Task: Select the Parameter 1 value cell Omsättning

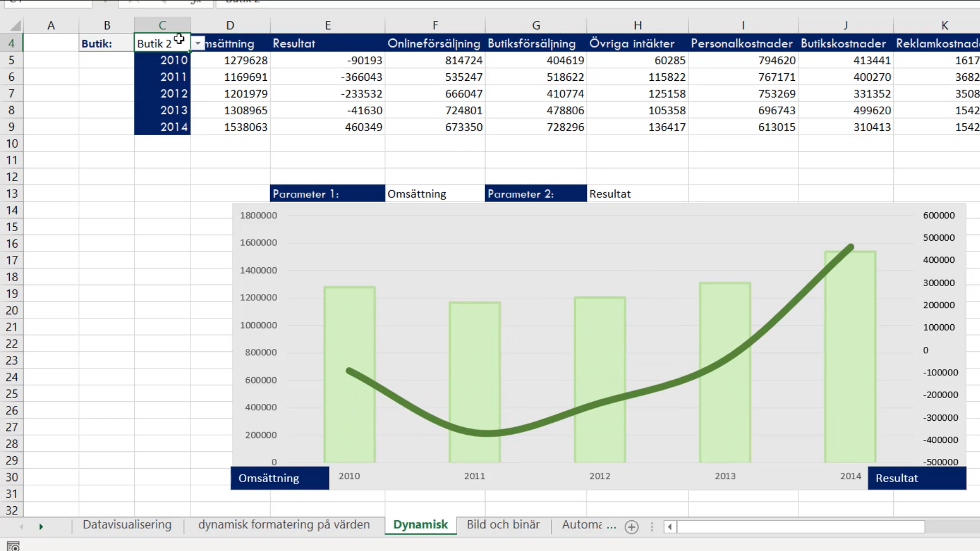Action: tap(435, 194)
